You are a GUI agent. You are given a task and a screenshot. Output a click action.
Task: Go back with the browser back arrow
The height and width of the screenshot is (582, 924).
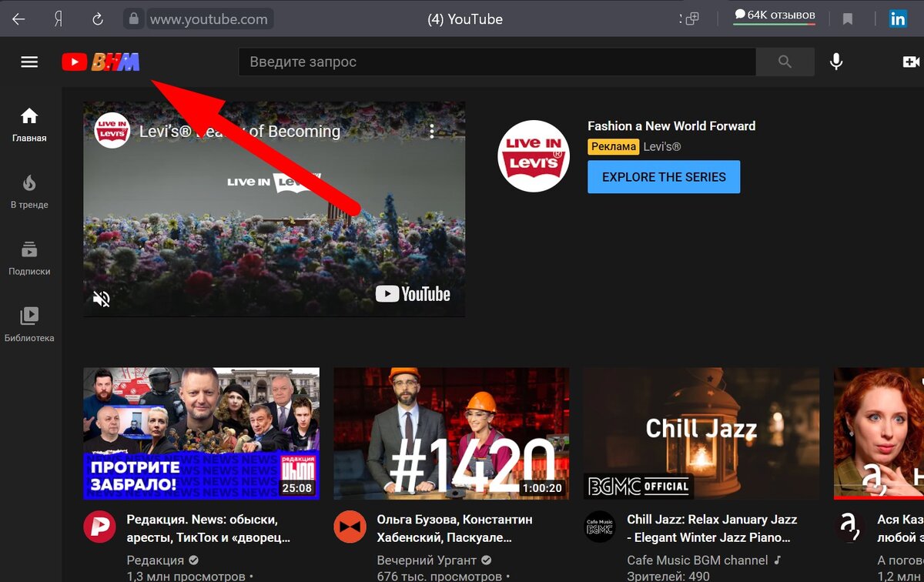(x=18, y=19)
